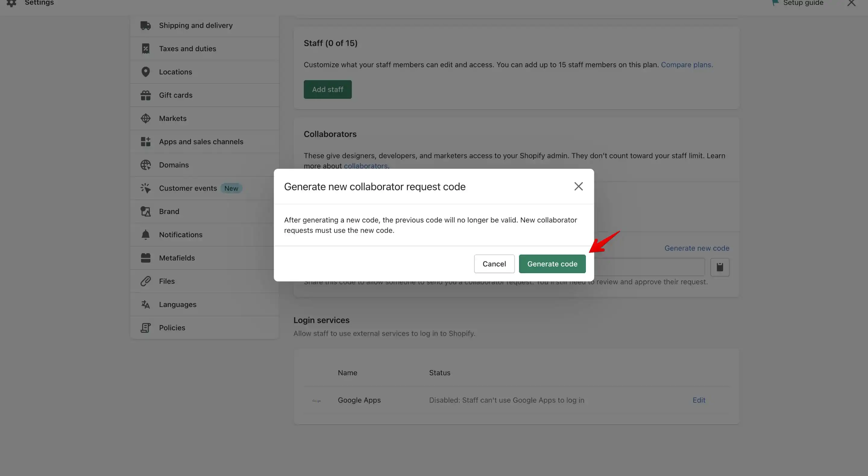
Task: Open Domains settings
Action: coord(205,165)
